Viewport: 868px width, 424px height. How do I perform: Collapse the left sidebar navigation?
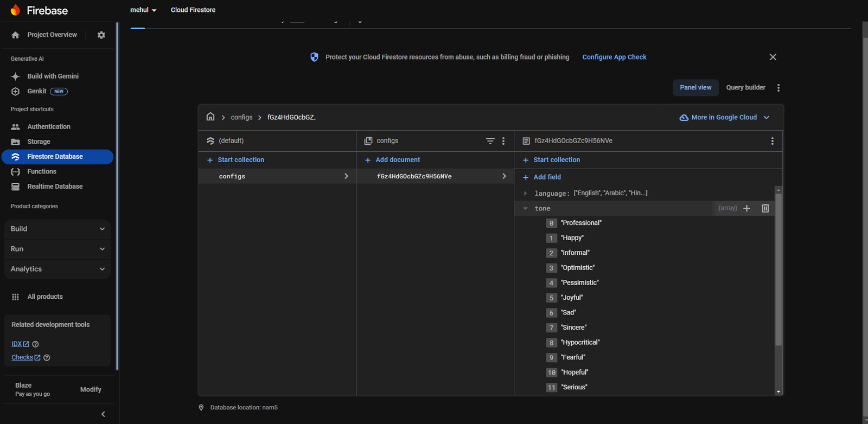tap(103, 414)
